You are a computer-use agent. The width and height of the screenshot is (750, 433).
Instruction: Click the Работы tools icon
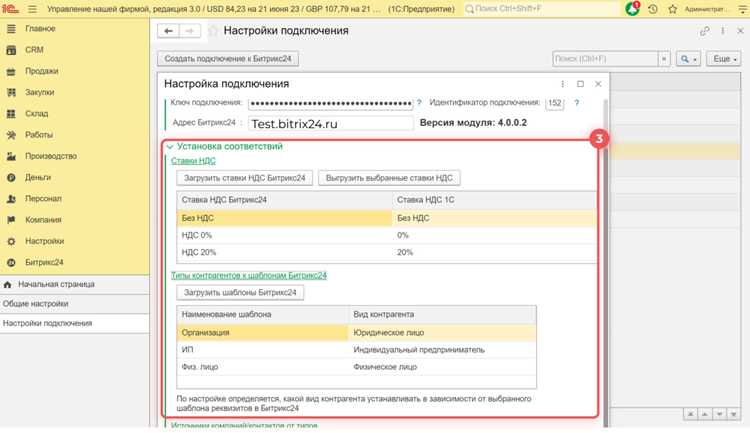(11, 135)
